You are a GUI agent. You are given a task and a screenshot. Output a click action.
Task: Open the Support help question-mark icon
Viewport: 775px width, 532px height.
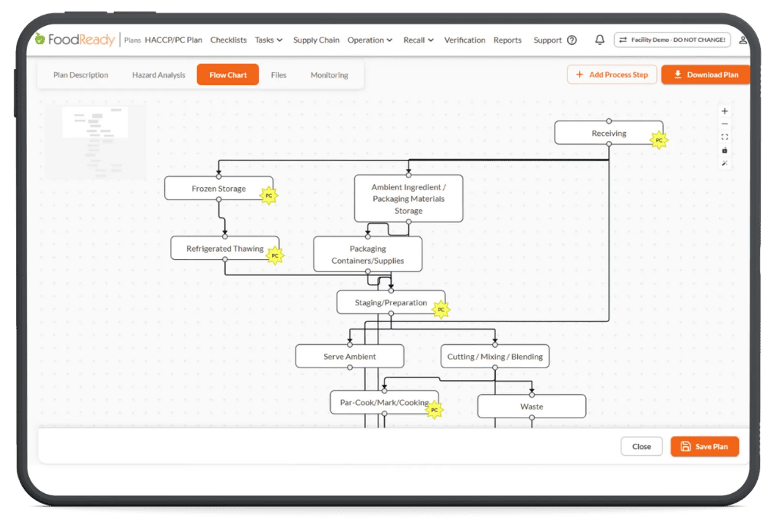click(x=572, y=40)
